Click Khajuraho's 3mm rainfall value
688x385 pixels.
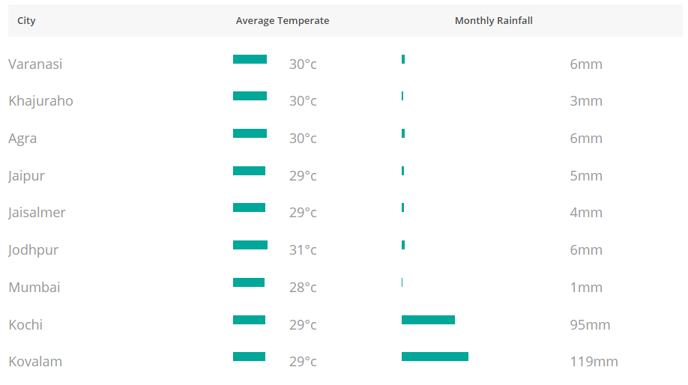[x=586, y=101]
